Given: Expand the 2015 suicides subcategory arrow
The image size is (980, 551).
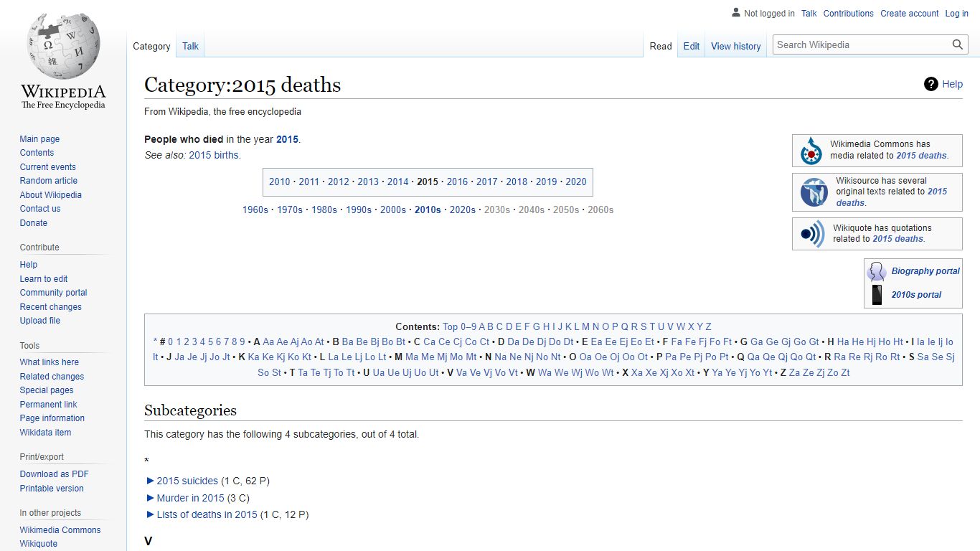Looking at the screenshot, I should (150, 481).
